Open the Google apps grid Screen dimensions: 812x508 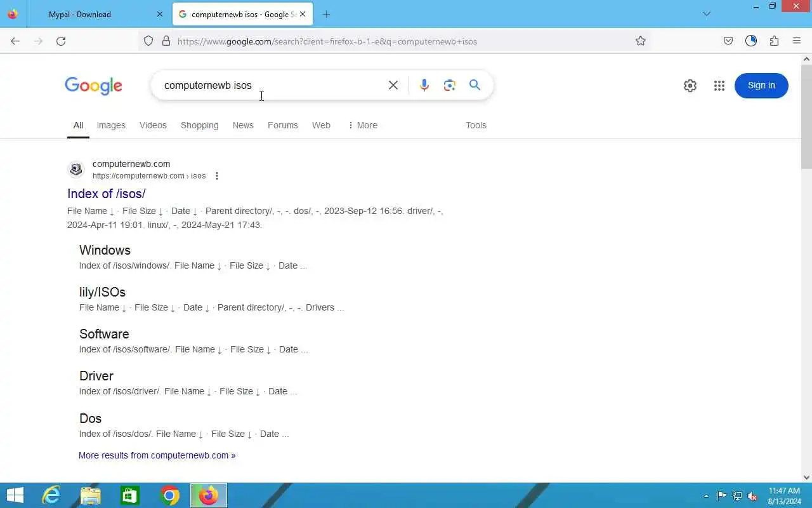tap(719, 86)
